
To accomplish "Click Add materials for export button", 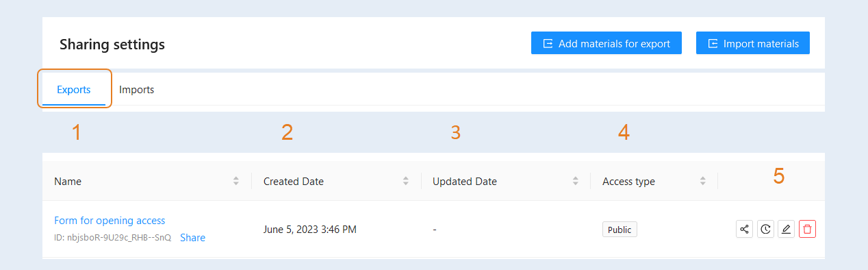I will (x=607, y=43).
